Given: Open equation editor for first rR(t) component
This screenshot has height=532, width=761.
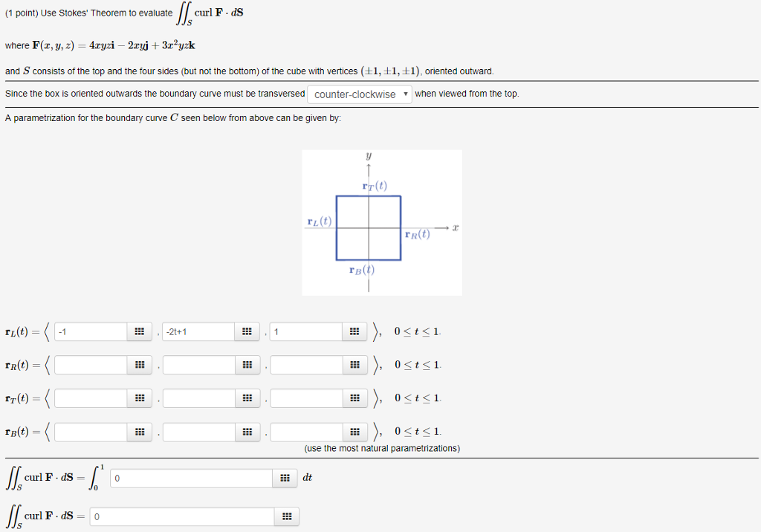Looking at the screenshot, I should click(x=139, y=365).
